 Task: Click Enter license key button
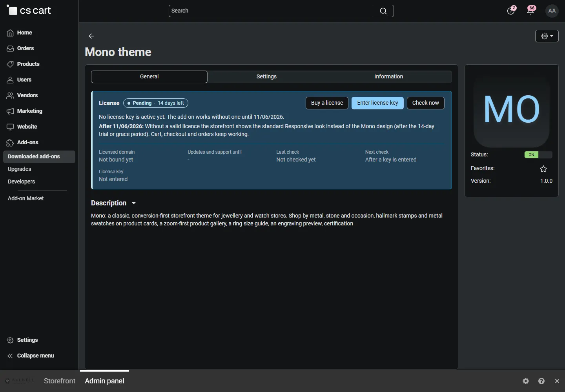378,103
